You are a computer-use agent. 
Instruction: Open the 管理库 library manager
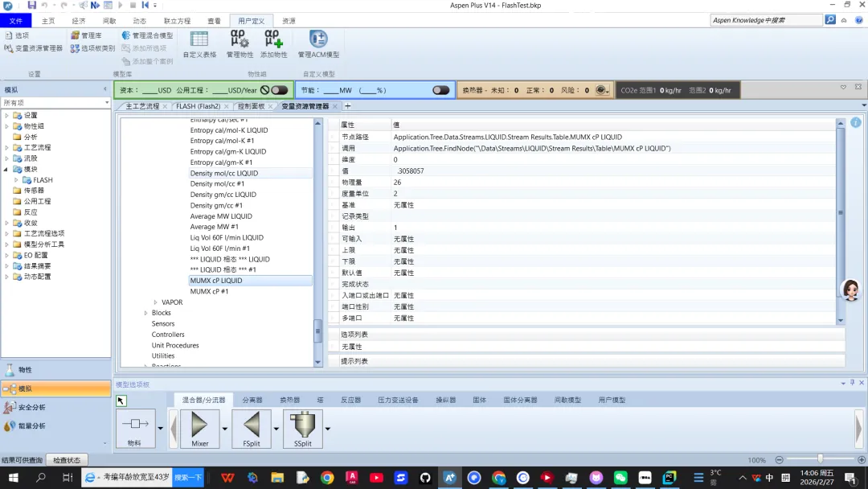coord(86,35)
